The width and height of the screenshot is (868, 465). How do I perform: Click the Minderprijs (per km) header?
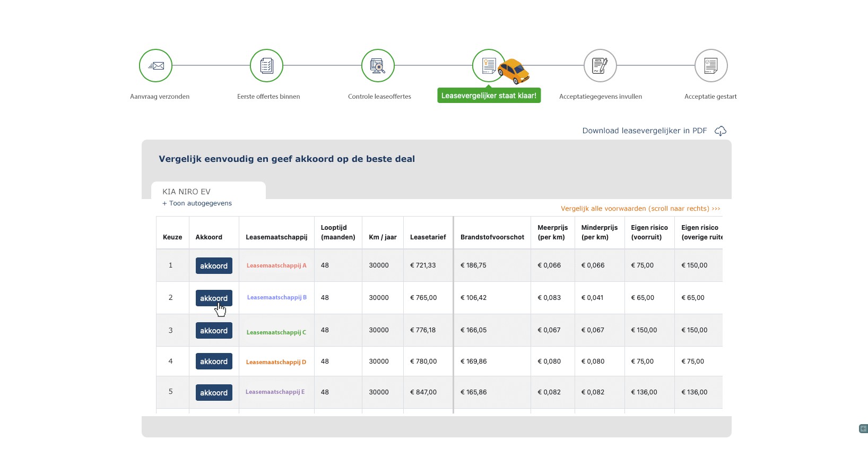click(x=600, y=232)
